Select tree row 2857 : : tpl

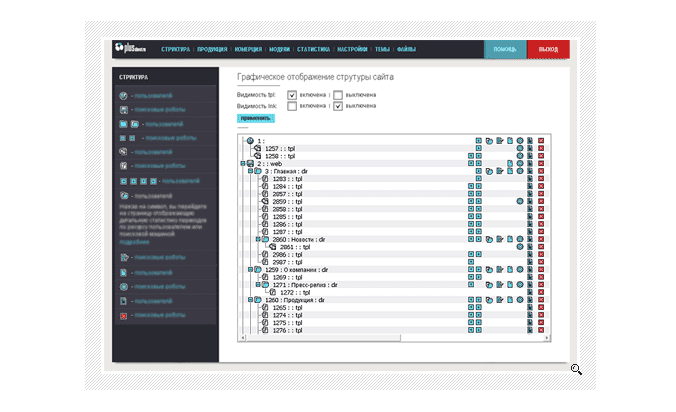click(x=288, y=194)
